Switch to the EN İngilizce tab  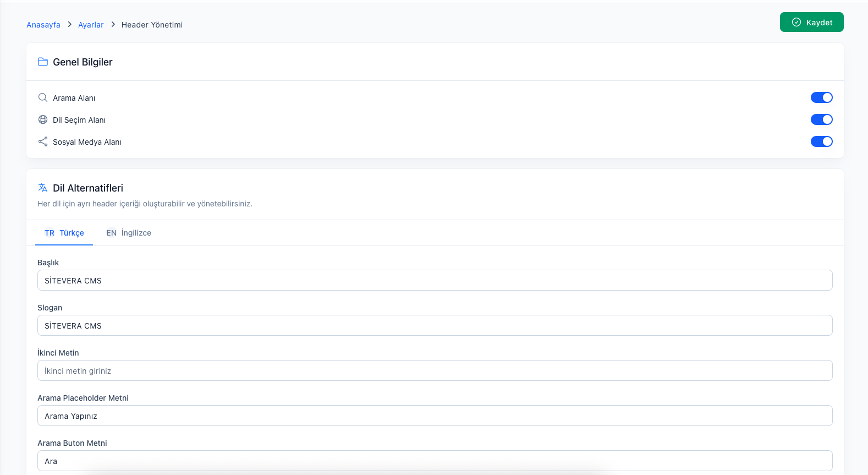point(129,233)
